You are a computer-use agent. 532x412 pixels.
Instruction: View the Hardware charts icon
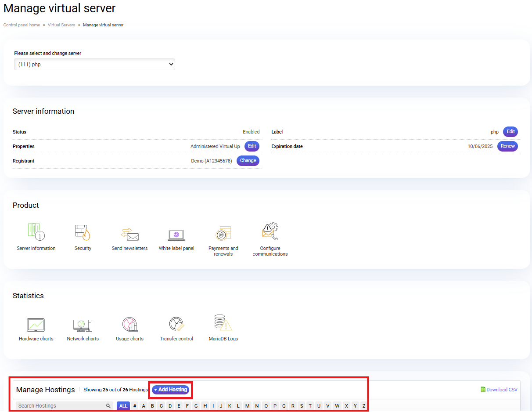click(x=36, y=325)
